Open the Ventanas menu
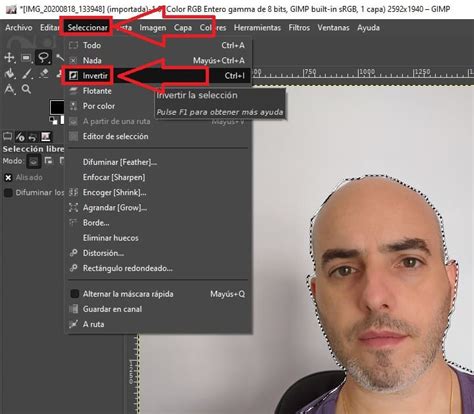The height and width of the screenshot is (414, 474). point(333,28)
